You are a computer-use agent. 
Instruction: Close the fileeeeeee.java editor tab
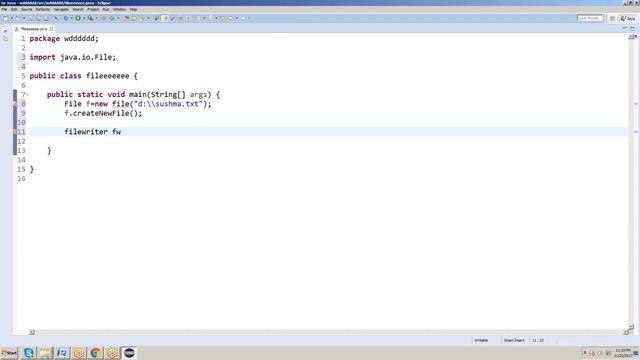click(51, 29)
